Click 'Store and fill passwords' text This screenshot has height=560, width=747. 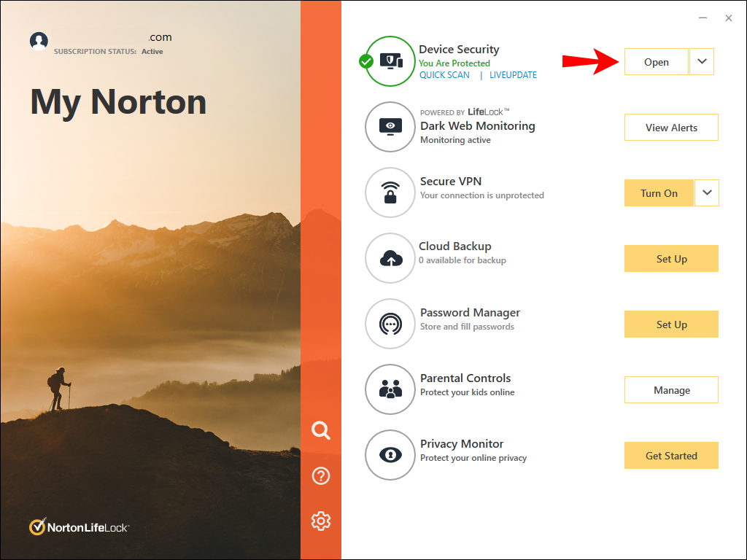click(467, 327)
